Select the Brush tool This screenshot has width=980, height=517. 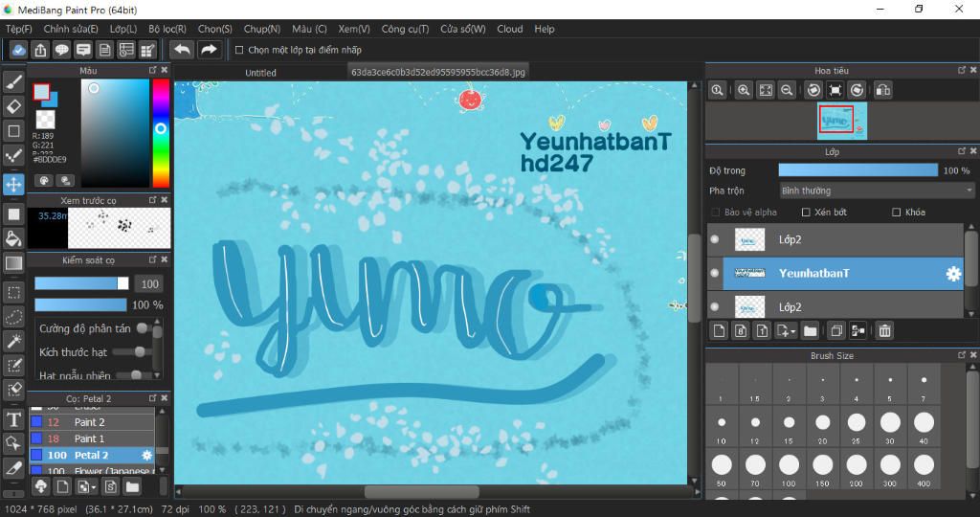tap(13, 81)
